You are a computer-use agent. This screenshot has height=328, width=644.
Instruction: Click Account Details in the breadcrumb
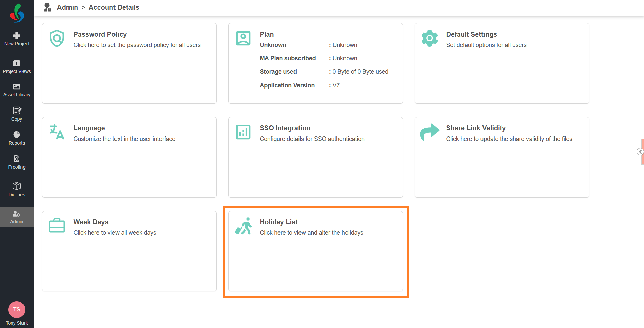click(x=114, y=7)
